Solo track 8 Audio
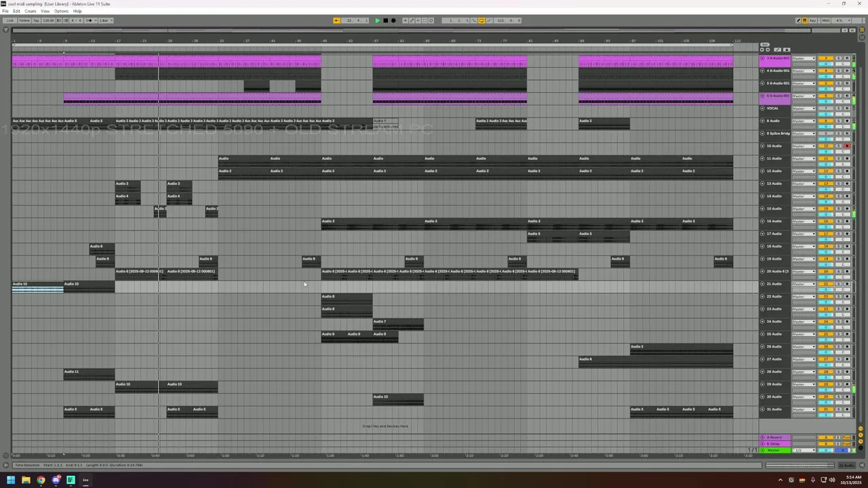The height and width of the screenshot is (488, 868). (x=838, y=121)
